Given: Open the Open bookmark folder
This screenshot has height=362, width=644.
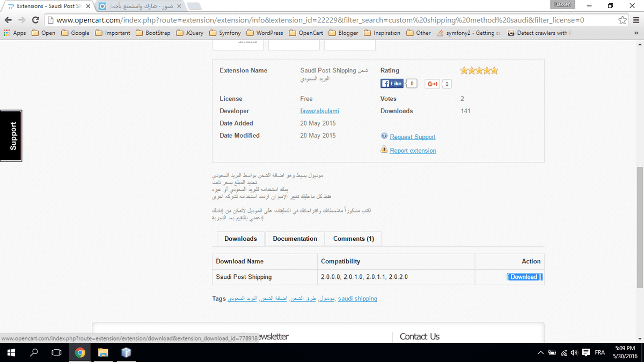Looking at the screenshot, I should click(43, 33).
